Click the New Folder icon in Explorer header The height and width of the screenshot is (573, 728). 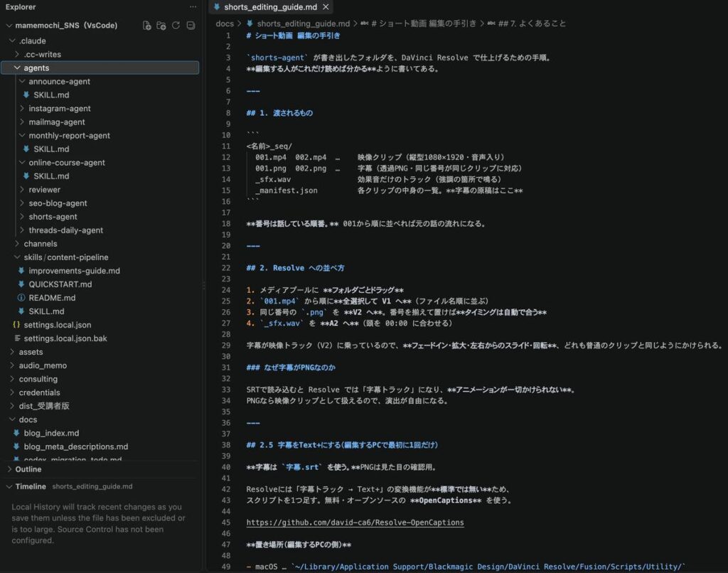click(x=161, y=26)
